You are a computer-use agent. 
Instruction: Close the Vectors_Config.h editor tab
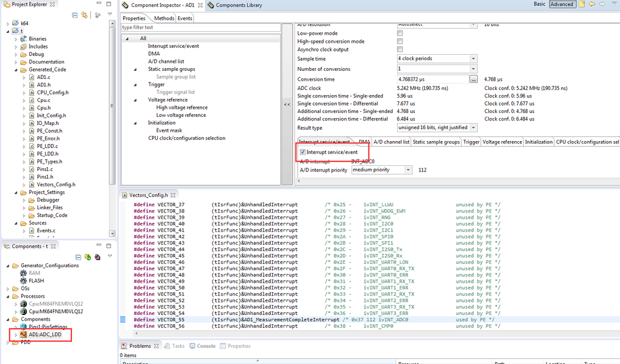pos(173,195)
